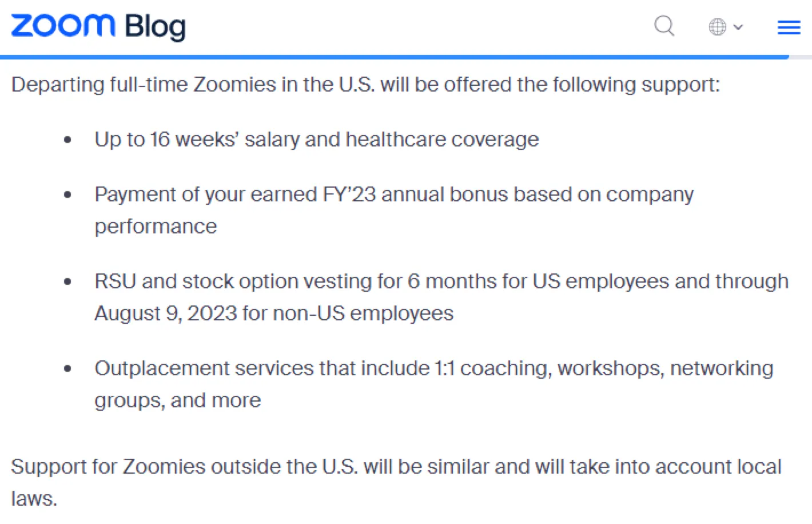Click the sentence starting "Departing full-time Zoomies"

(365, 85)
